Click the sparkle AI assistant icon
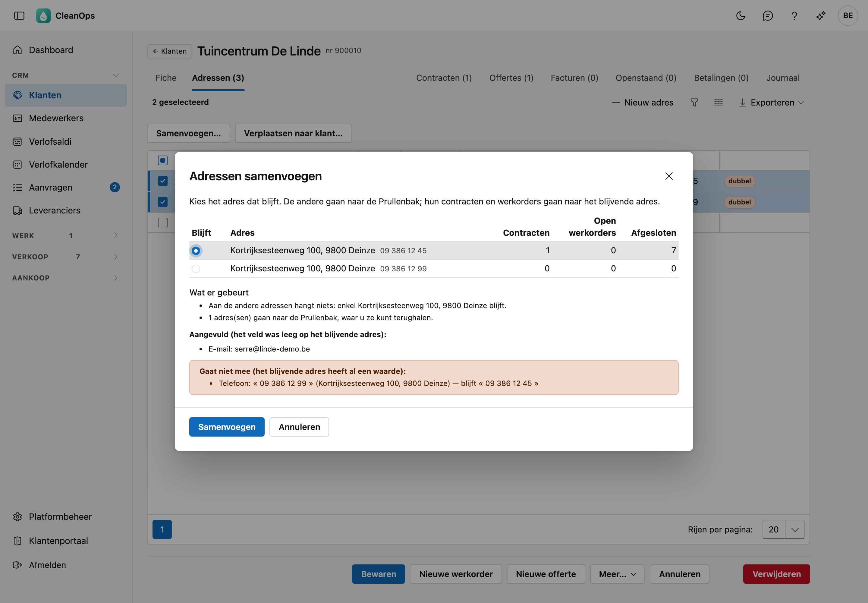The width and height of the screenshot is (868, 603). pos(821,15)
